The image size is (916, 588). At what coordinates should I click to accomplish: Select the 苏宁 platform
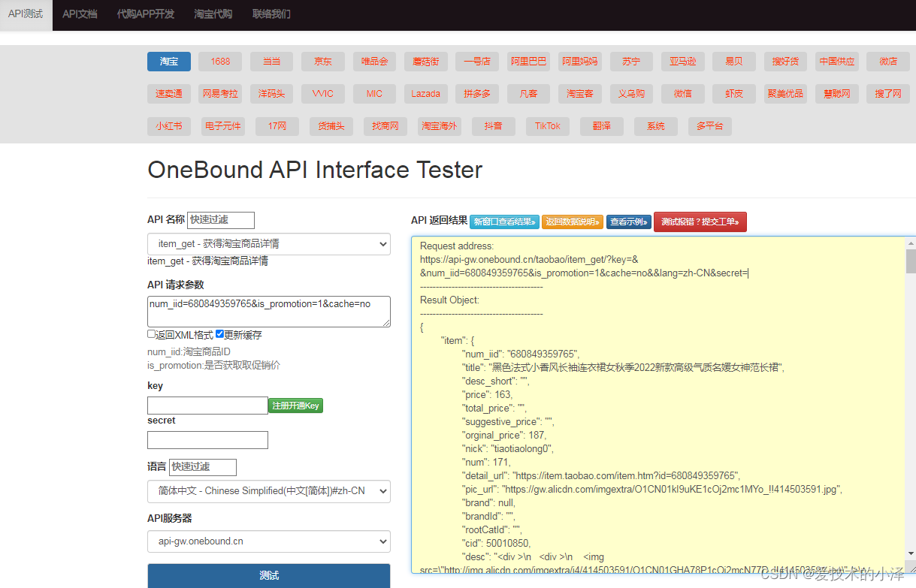tap(631, 62)
